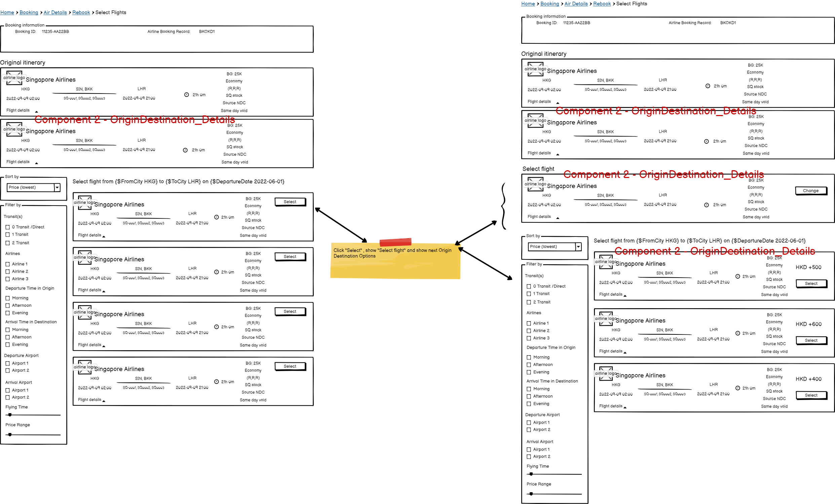Click the left Price Range slider handle
Viewport: 835px width, 504px height.
click(x=10, y=434)
